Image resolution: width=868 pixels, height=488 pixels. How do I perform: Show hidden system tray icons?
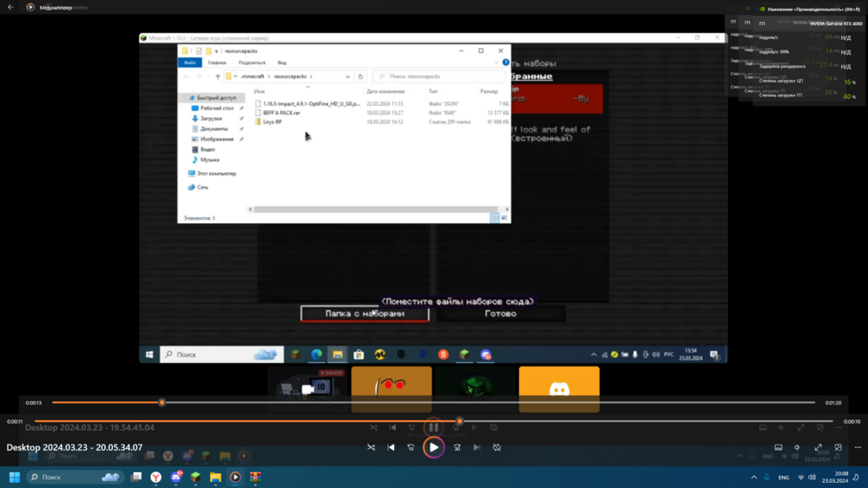[x=753, y=477]
